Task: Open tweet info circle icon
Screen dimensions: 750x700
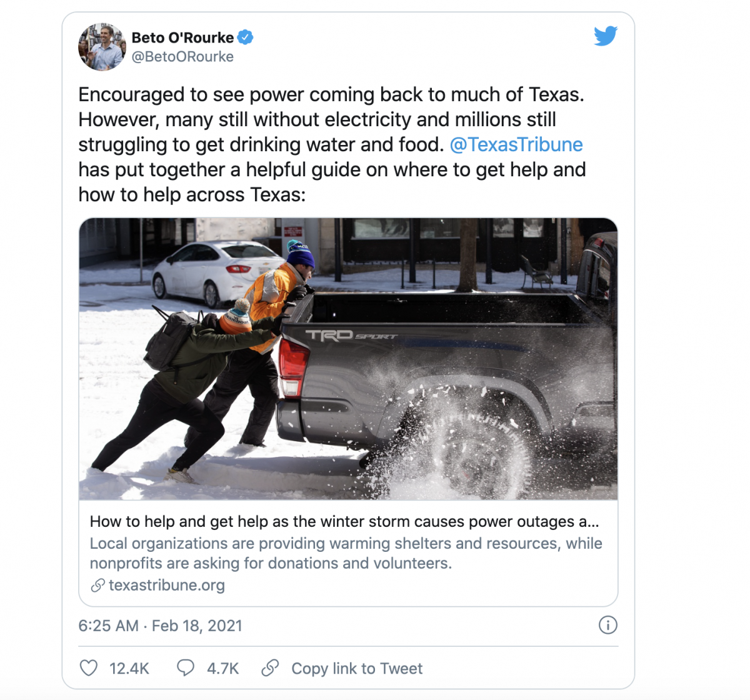Action: point(607,625)
